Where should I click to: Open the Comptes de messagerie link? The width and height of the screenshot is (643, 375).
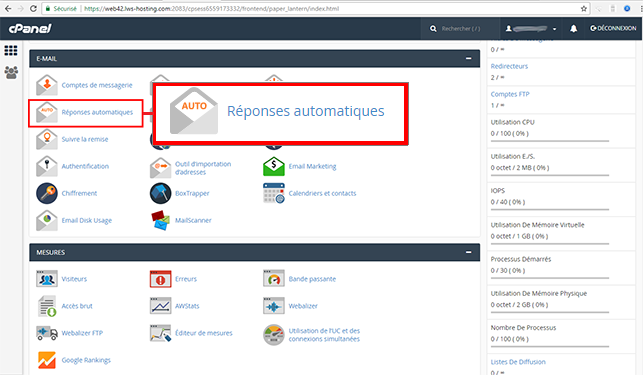point(97,85)
